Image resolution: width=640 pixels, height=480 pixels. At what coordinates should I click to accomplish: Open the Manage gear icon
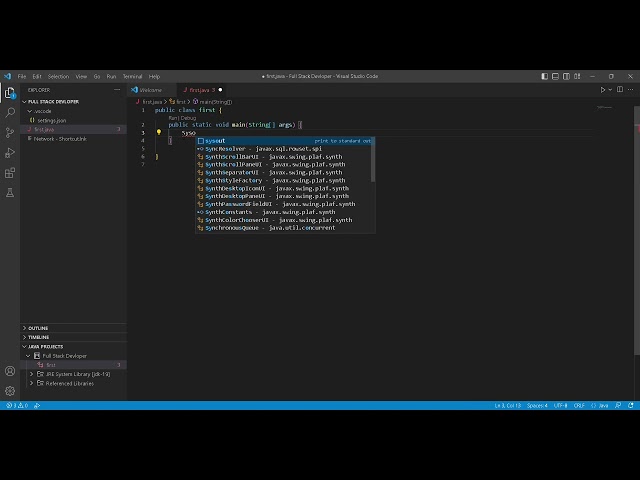coord(10,391)
